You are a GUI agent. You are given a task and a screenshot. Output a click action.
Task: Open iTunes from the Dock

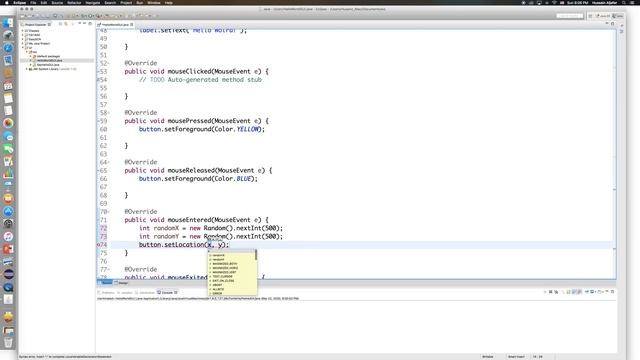(x=8, y=236)
